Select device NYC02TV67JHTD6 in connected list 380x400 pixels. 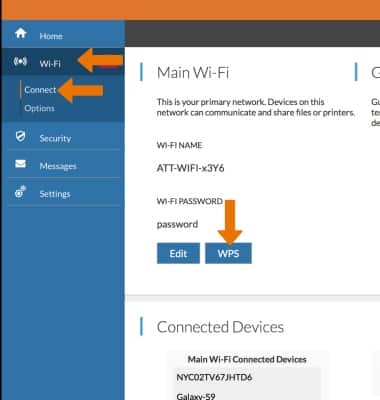point(214,378)
